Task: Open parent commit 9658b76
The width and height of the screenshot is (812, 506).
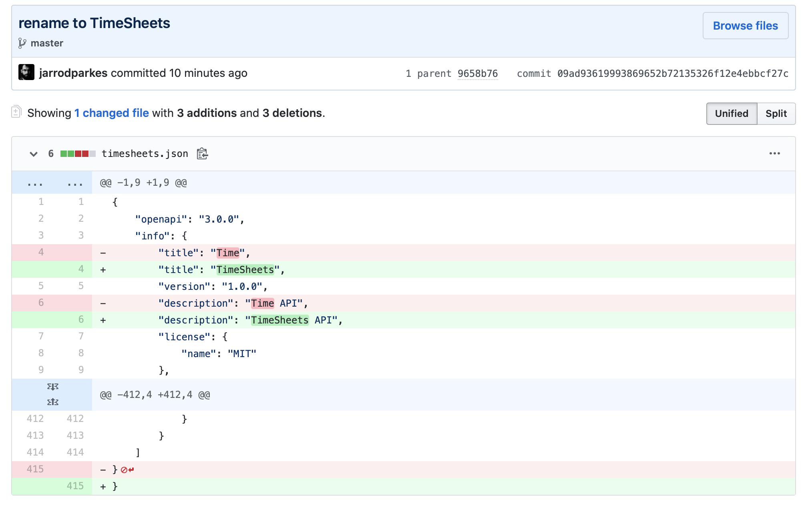Action: click(478, 73)
